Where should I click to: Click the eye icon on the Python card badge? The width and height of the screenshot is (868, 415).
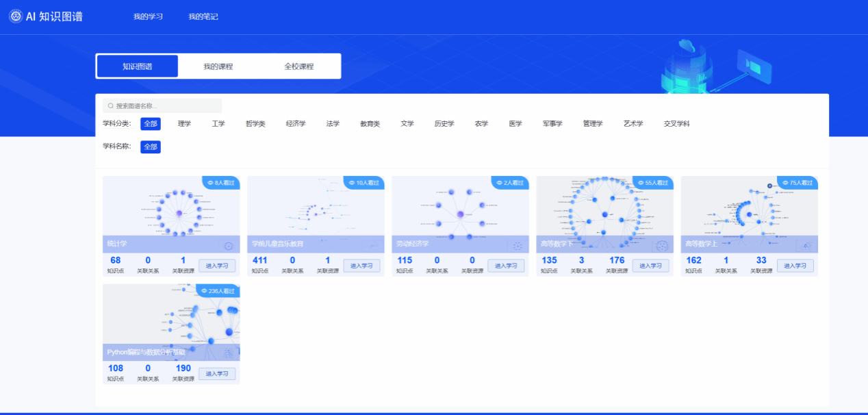pos(204,291)
